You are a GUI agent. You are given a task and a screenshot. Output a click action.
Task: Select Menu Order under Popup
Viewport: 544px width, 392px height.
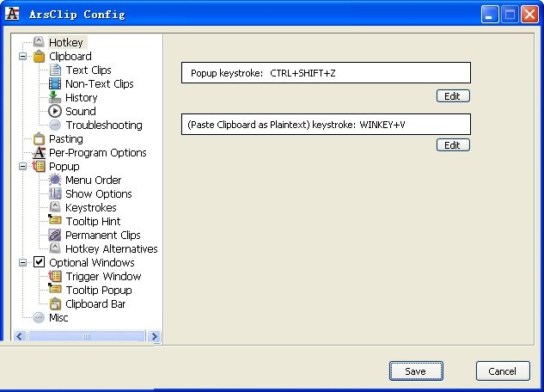pyautogui.click(x=94, y=180)
